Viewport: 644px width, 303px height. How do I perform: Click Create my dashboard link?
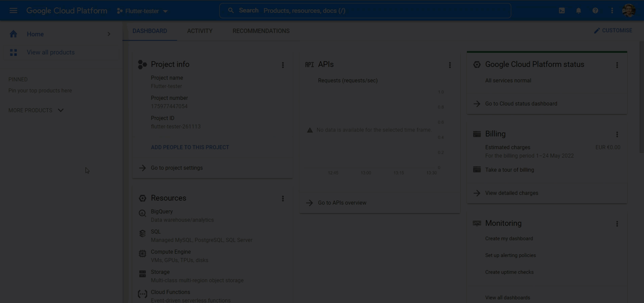509,238
